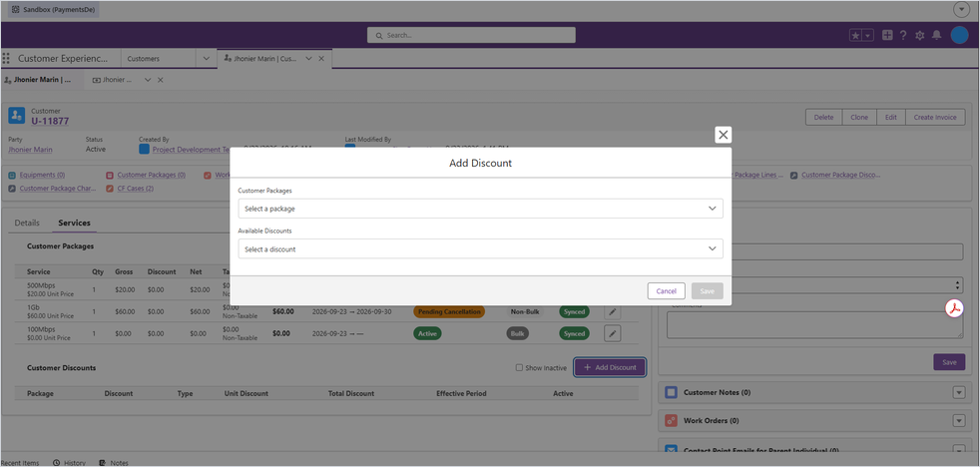Image resolution: width=980 pixels, height=467 pixels.
Task: Focus the global Search field
Action: click(x=471, y=35)
